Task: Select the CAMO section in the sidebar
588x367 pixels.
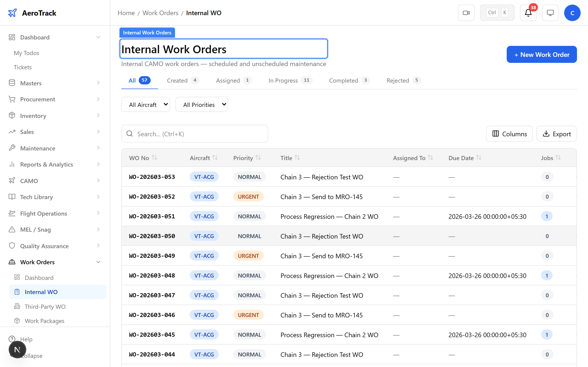Action: 29,181
